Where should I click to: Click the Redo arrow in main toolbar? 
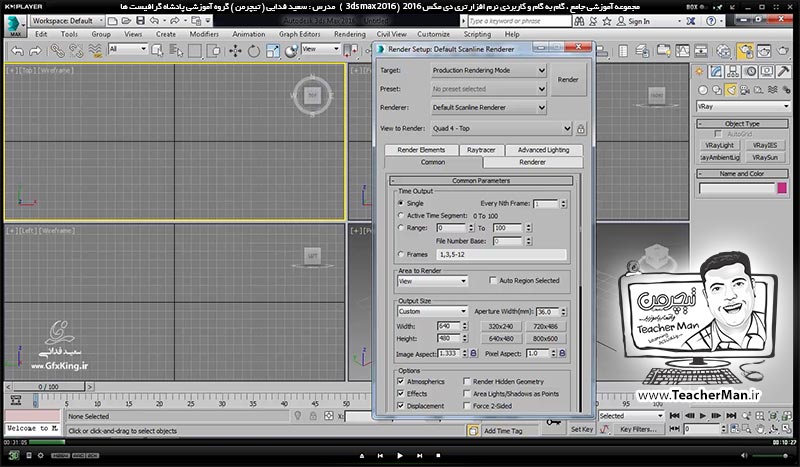tap(35, 51)
